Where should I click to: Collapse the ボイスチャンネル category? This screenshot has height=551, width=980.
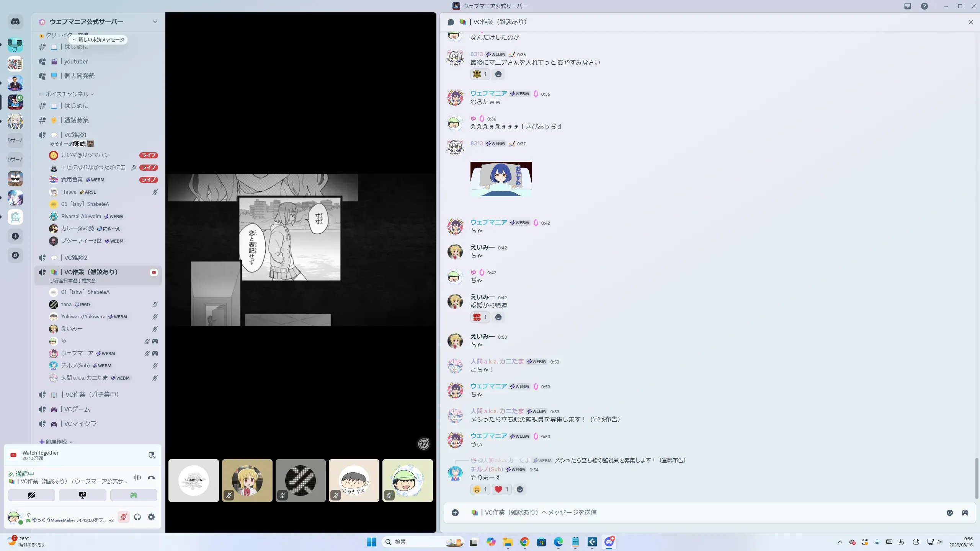[x=67, y=94]
